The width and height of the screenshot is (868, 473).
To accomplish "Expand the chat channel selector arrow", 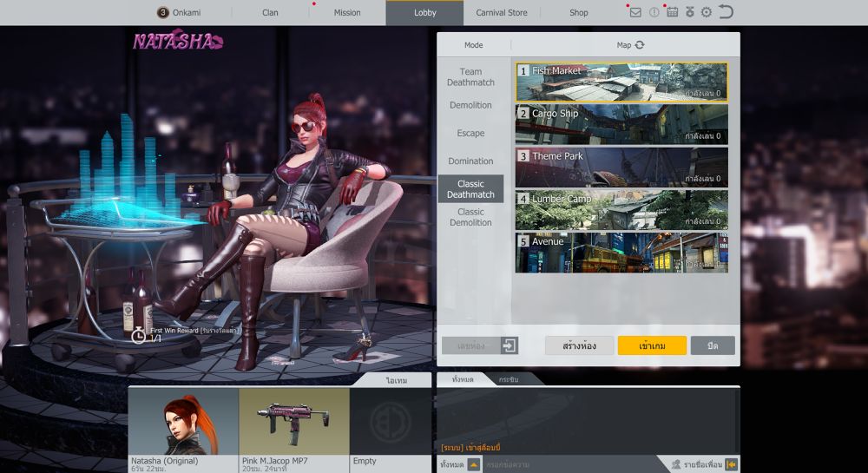I will (473, 464).
